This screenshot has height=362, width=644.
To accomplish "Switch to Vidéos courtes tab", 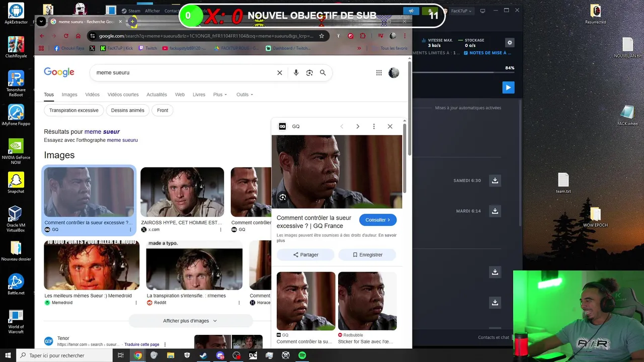I will click(x=123, y=95).
